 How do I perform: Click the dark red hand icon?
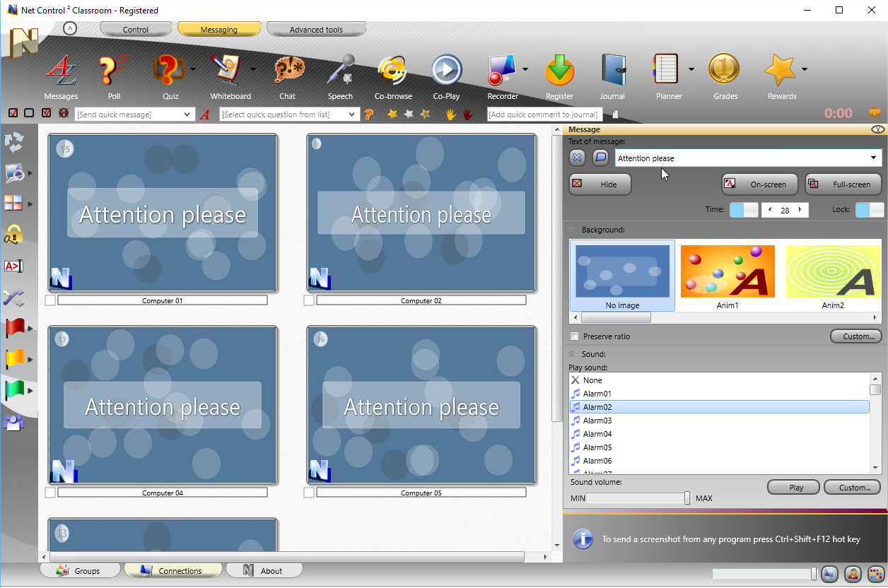pos(467,114)
